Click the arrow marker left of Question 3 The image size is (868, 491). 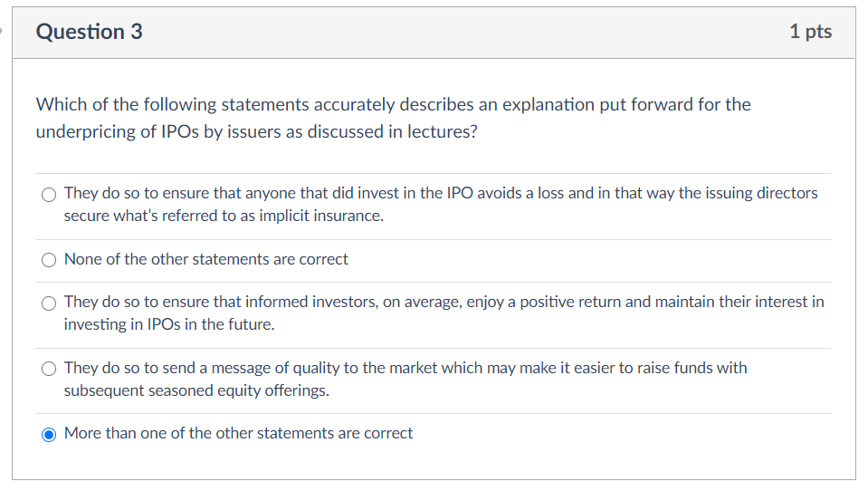pyautogui.click(x=3, y=32)
